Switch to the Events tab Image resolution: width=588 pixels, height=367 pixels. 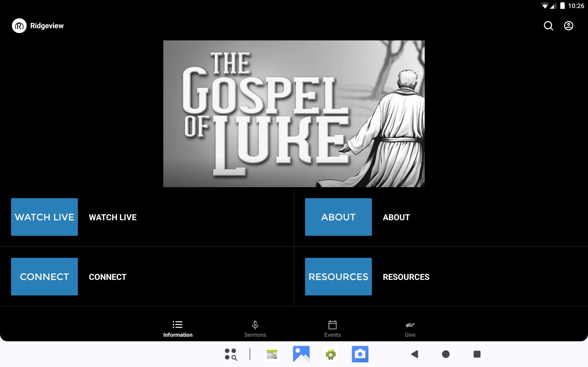click(332, 329)
